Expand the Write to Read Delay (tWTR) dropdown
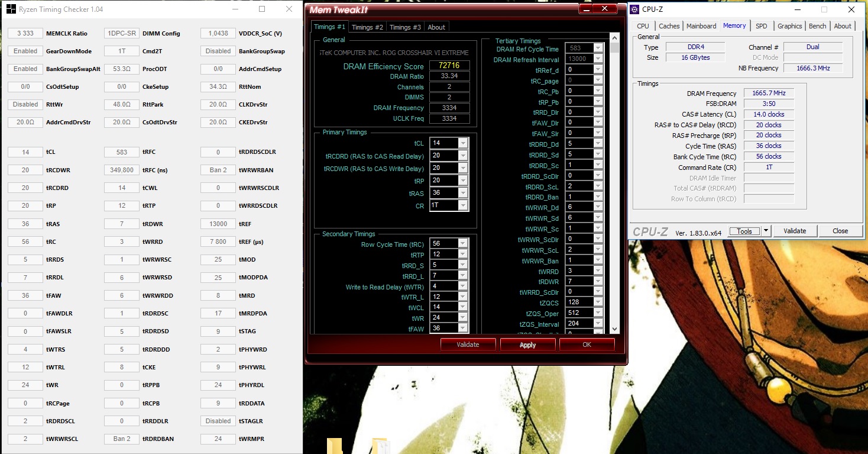Image resolution: width=868 pixels, height=454 pixels. [463, 286]
